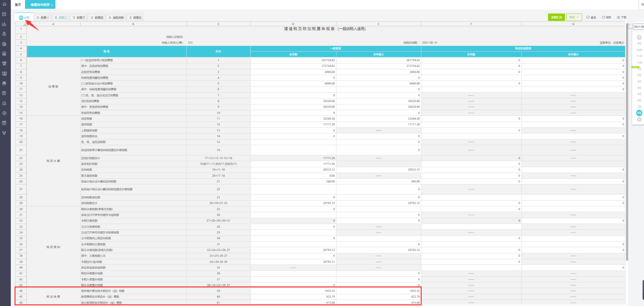This screenshot has height=306, width=644.
Task: Select 3月 in the month timeline
Action: coord(639,81)
